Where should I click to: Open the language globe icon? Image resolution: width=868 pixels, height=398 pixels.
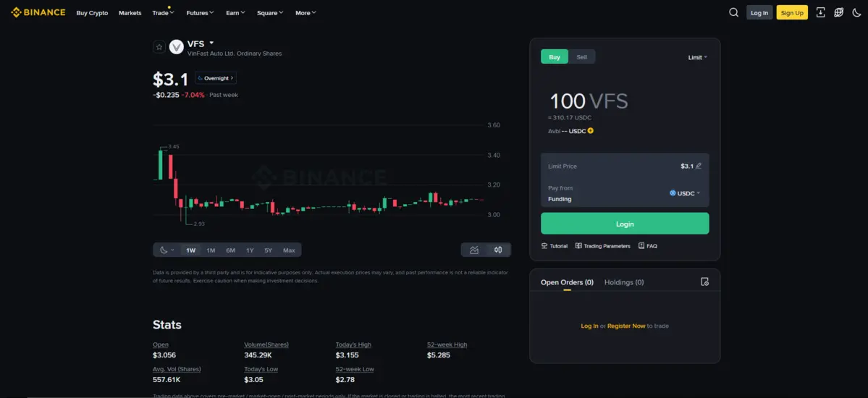[x=838, y=13]
